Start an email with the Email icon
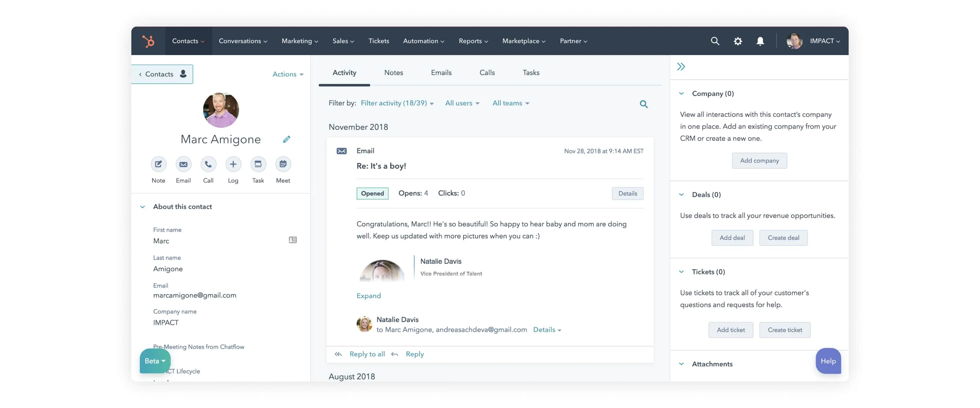The width and height of the screenshot is (980, 408). coord(183,164)
